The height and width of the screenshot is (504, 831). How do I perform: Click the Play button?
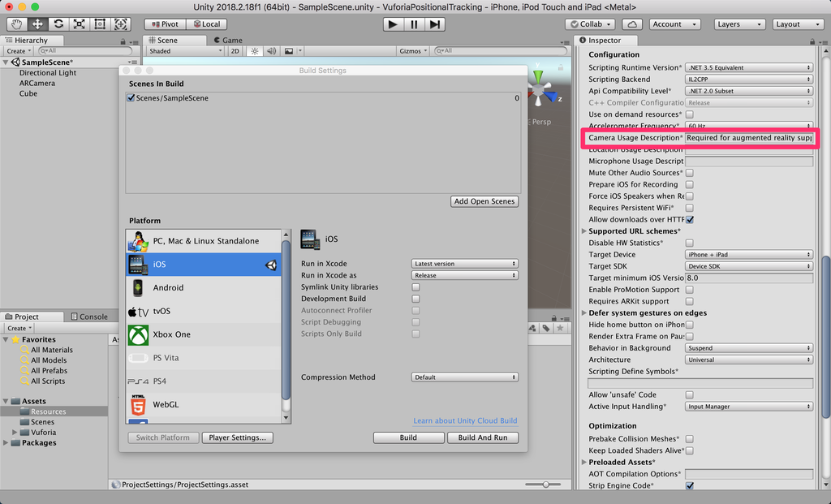click(x=393, y=24)
